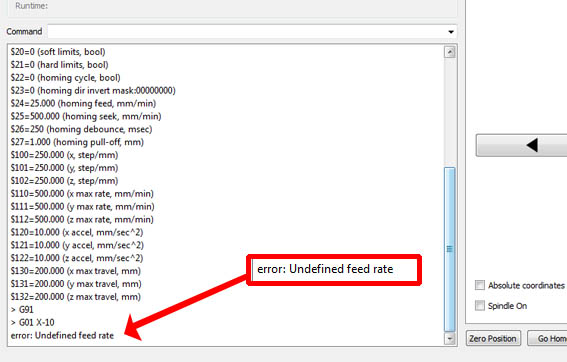Select the "$120=10.000 (x accel" line
The image size is (567, 362).
point(77,232)
